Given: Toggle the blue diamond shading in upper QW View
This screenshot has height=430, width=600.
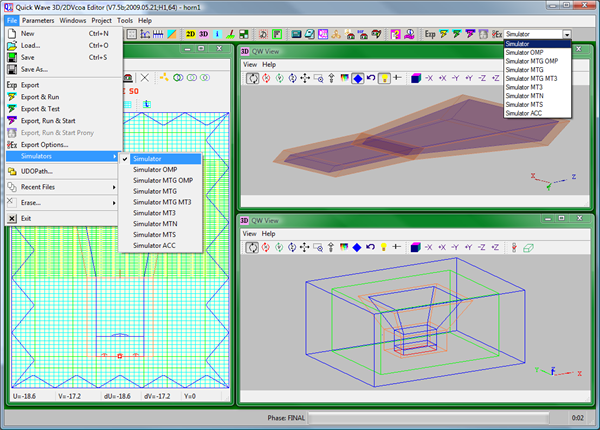Looking at the screenshot, I should pyautogui.click(x=357, y=77).
